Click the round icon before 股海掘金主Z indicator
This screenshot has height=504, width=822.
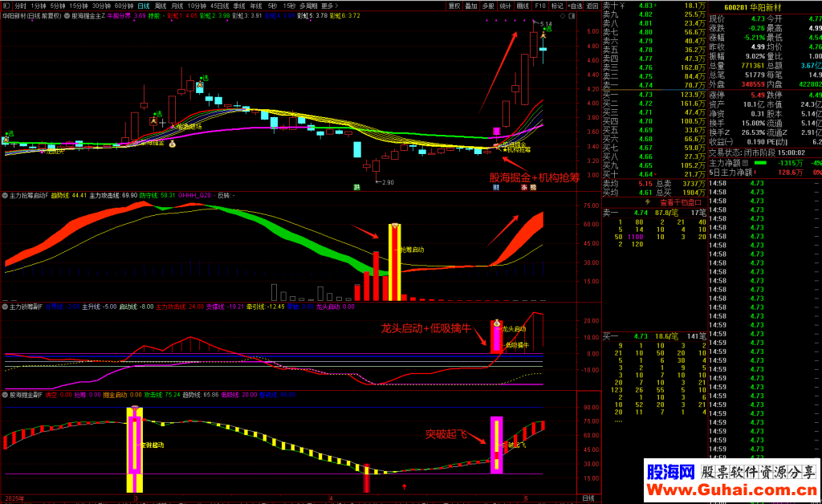coord(67,16)
